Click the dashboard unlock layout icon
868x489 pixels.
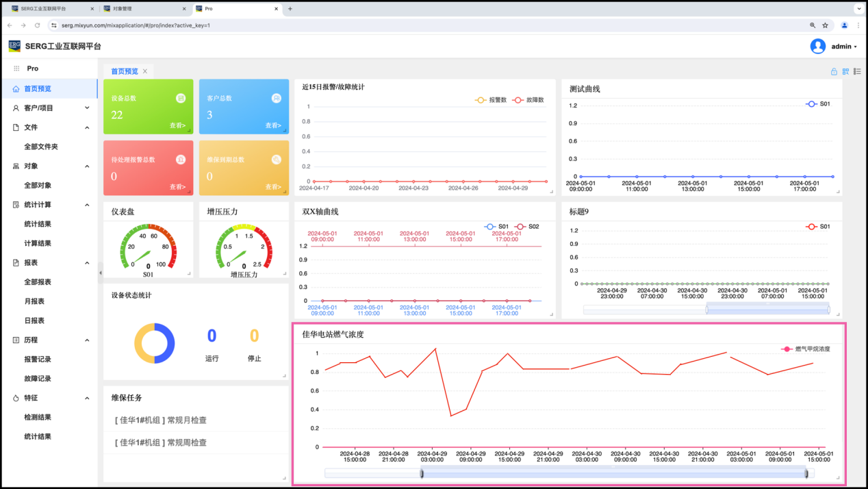834,71
